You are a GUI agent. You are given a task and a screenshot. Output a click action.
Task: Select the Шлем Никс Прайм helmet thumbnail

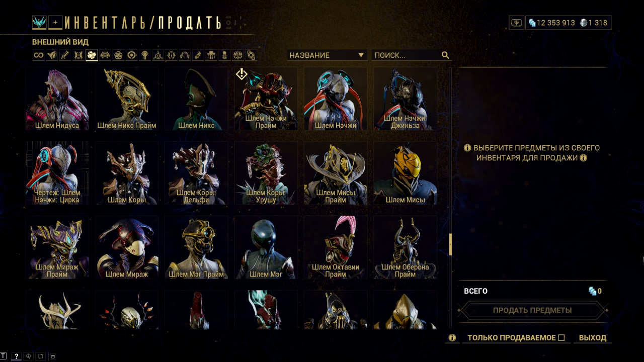click(127, 99)
